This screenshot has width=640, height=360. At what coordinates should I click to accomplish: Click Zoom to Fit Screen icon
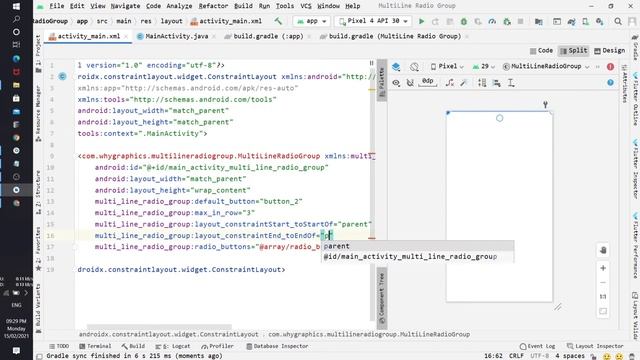coord(603,311)
